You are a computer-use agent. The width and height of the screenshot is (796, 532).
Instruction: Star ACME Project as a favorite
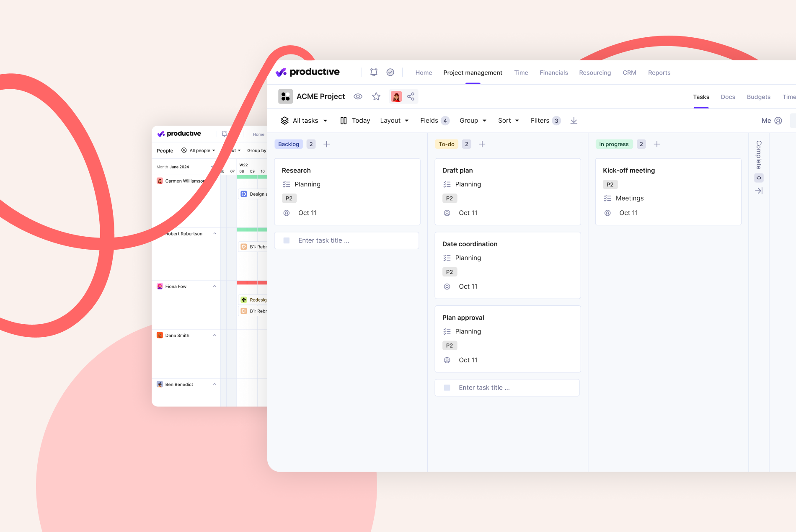tap(376, 96)
